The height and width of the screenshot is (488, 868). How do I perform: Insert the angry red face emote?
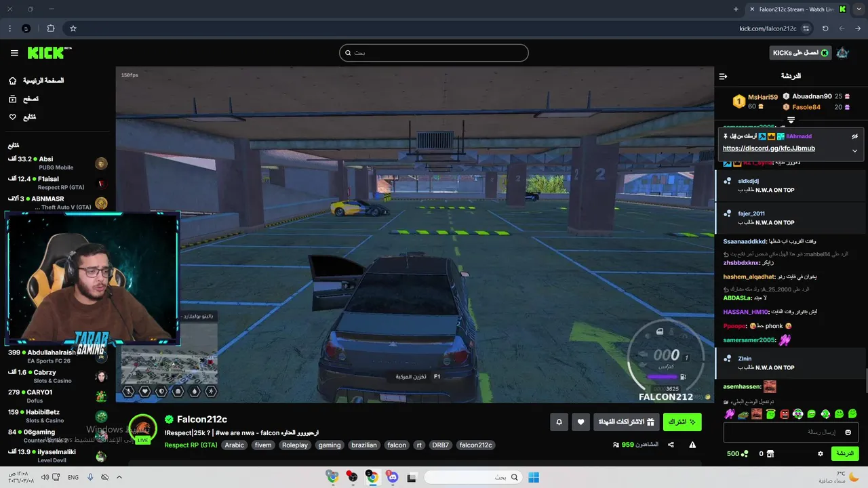tap(785, 413)
